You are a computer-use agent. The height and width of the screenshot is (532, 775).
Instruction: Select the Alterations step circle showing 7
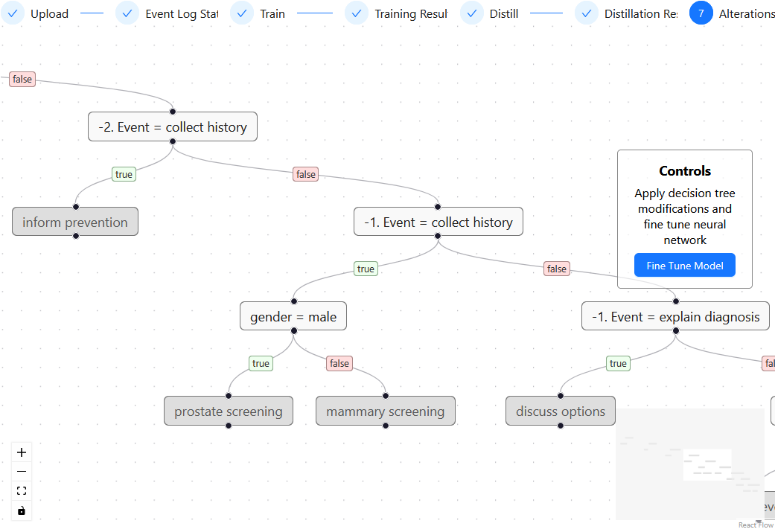[700, 13]
